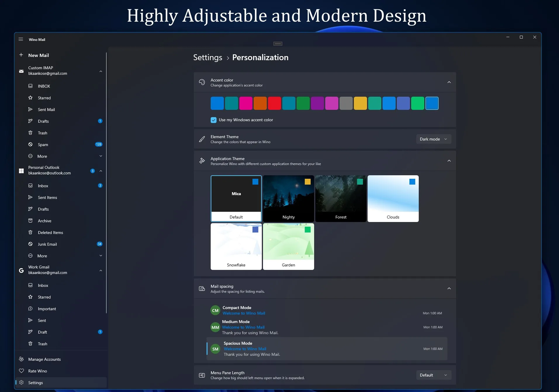This screenshot has width=559, height=392.
Task: Pick the yellow accent color swatch
Action: (360, 103)
